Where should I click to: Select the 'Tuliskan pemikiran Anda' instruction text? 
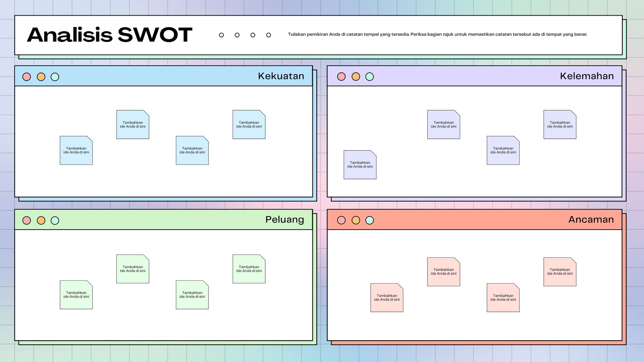(x=438, y=34)
